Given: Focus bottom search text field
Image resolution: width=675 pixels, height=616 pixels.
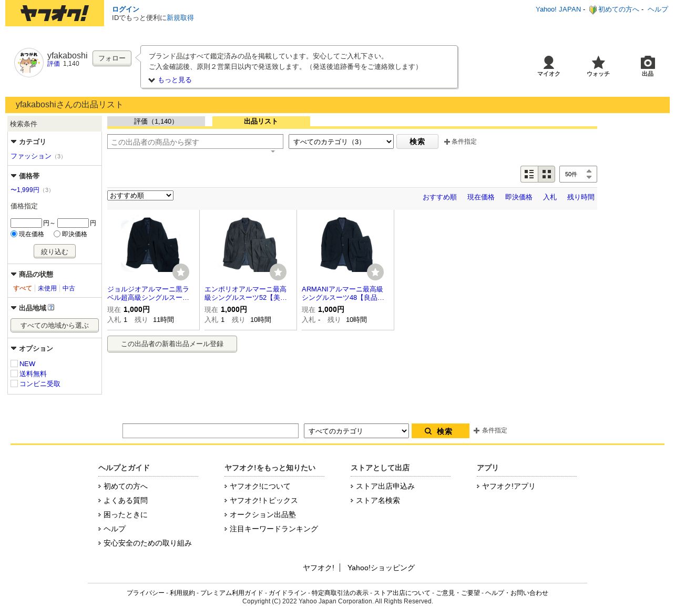Looking at the screenshot, I should [x=210, y=431].
